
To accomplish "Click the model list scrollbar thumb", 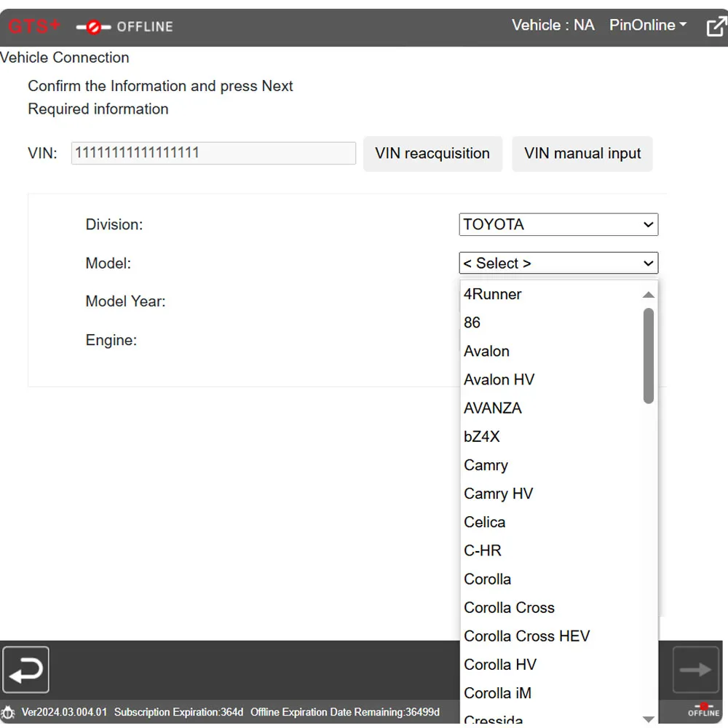I will [649, 356].
